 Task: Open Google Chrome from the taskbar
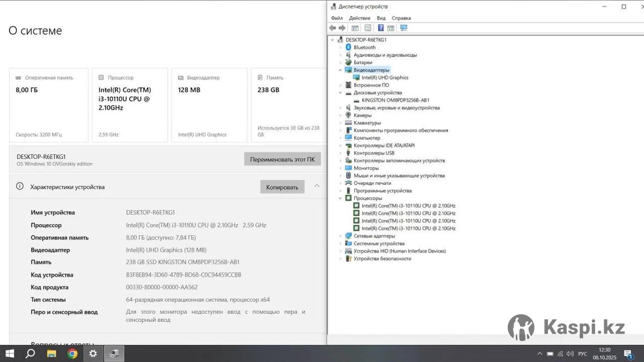click(x=72, y=353)
